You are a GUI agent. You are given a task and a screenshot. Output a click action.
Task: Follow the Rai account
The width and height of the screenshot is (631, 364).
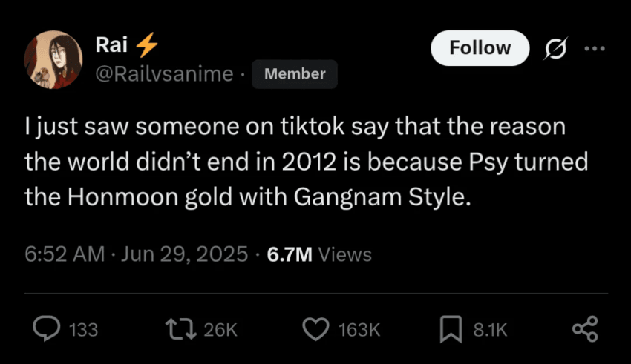tap(480, 48)
